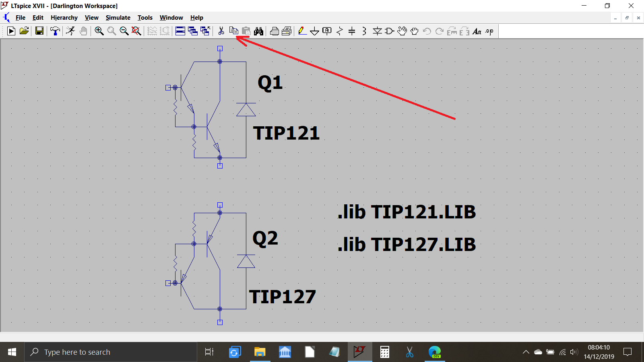Image resolution: width=644 pixels, height=362 pixels.
Task: Click the Cascade Windows icon
Action: click(x=193, y=31)
